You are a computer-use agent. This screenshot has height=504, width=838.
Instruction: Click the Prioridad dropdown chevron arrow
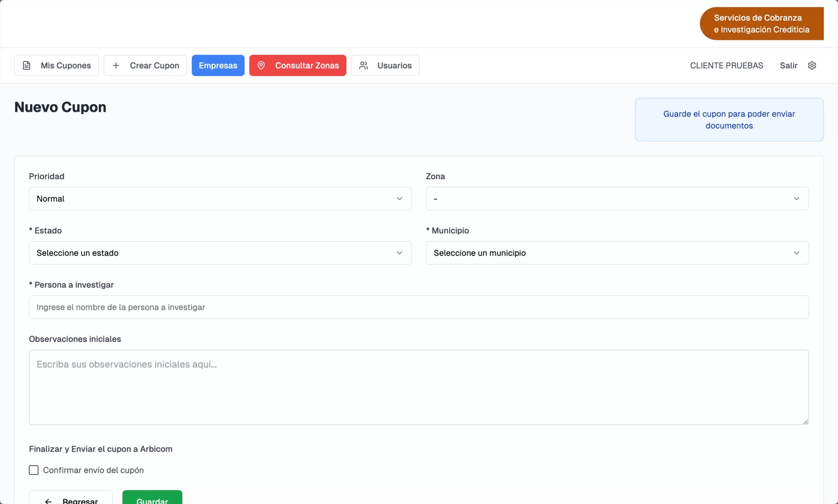click(399, 199)
